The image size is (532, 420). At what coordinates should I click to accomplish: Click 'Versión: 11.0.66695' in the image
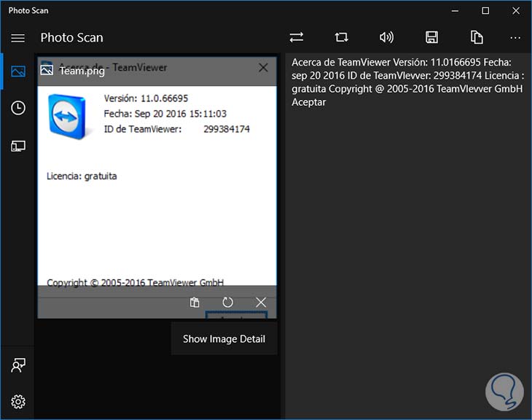coord(146,98)
